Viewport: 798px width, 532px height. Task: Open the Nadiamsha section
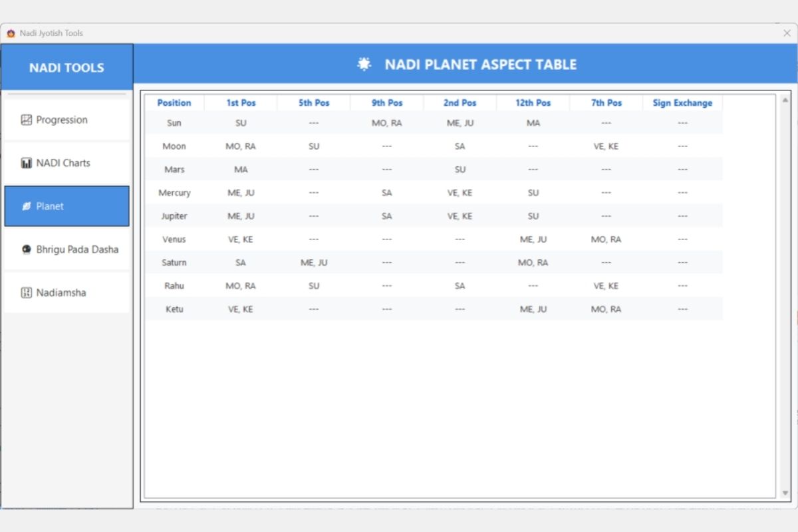pyautogui.click(x=66, y=293)
